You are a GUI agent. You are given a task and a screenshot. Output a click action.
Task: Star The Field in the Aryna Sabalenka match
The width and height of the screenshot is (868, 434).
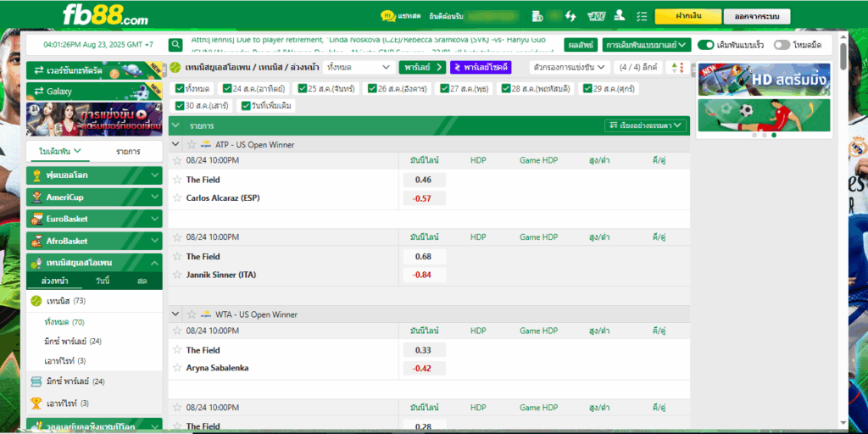177,350
